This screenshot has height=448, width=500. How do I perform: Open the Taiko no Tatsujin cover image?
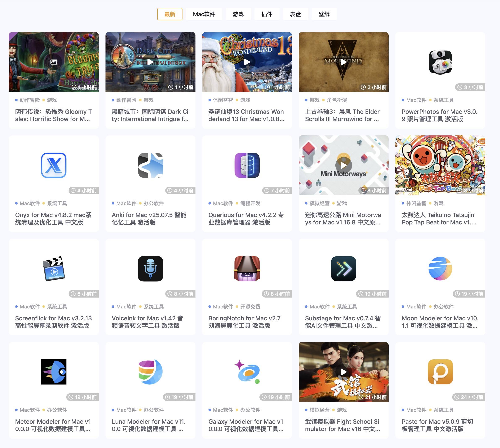click(x=440, y=165)
